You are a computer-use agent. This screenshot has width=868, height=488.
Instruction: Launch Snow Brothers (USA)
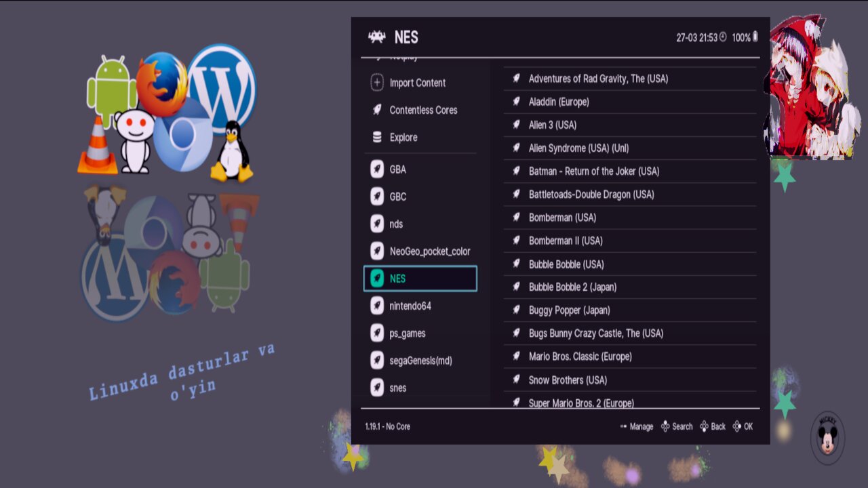click(629, 380)
